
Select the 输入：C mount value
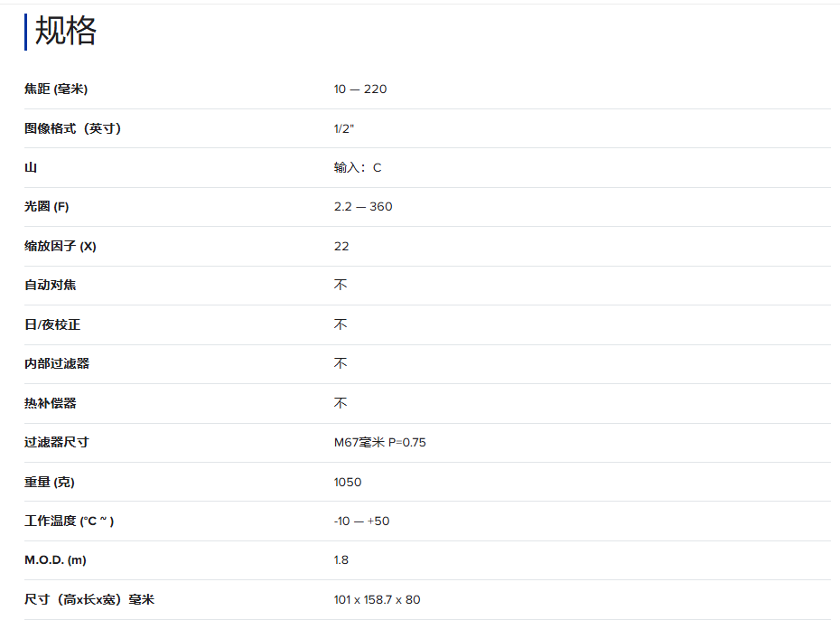pyautogui.click(x=358, y=167)
